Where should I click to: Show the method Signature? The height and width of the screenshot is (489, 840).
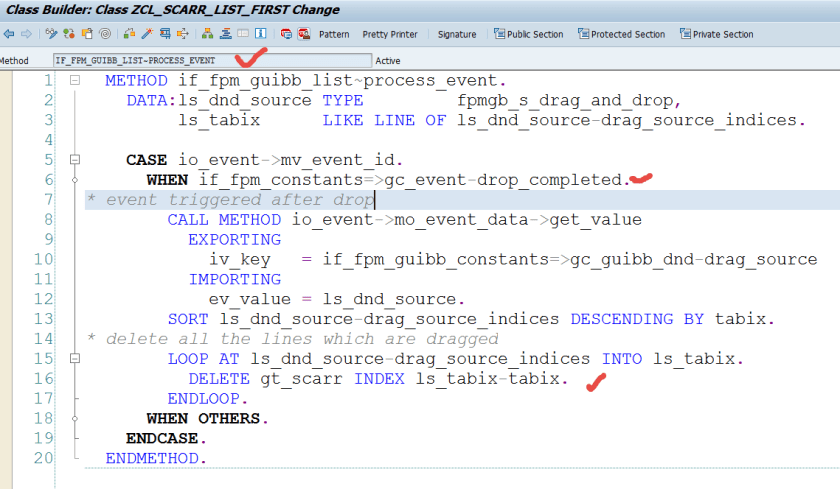(457, 34)
